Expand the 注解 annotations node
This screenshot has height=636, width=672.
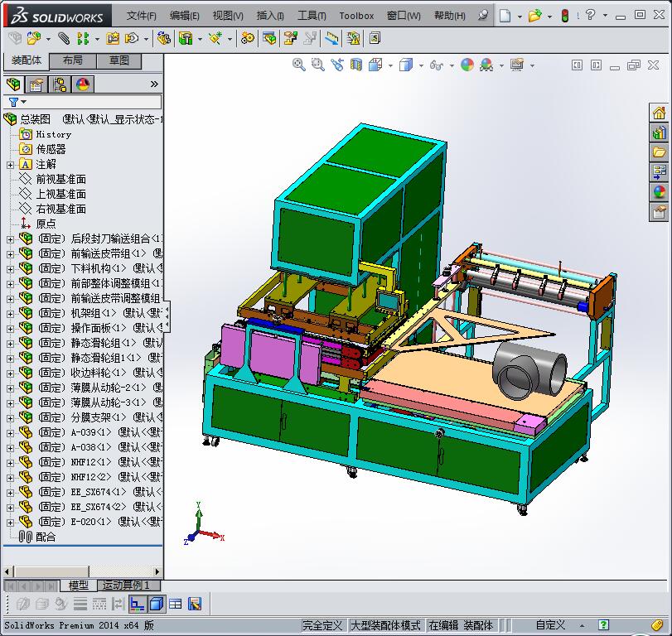coord(10,164)
